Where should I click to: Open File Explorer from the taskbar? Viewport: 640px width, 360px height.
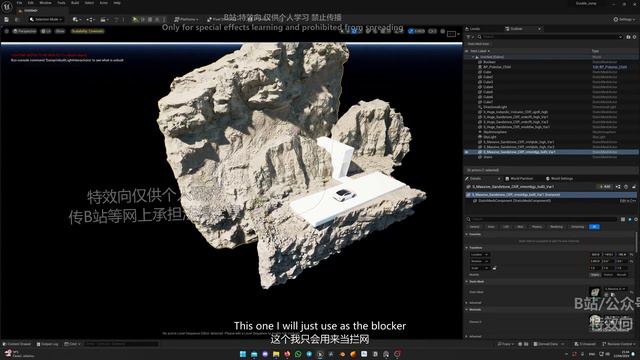coord(276,354)
